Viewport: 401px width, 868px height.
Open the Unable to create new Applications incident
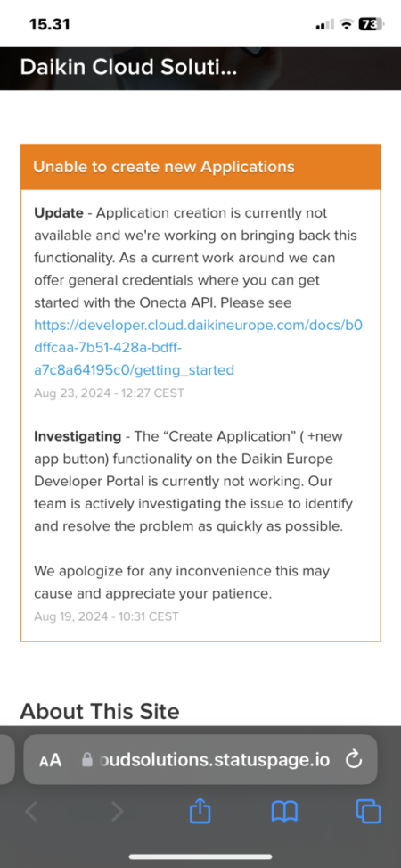[x=164, y=167]
